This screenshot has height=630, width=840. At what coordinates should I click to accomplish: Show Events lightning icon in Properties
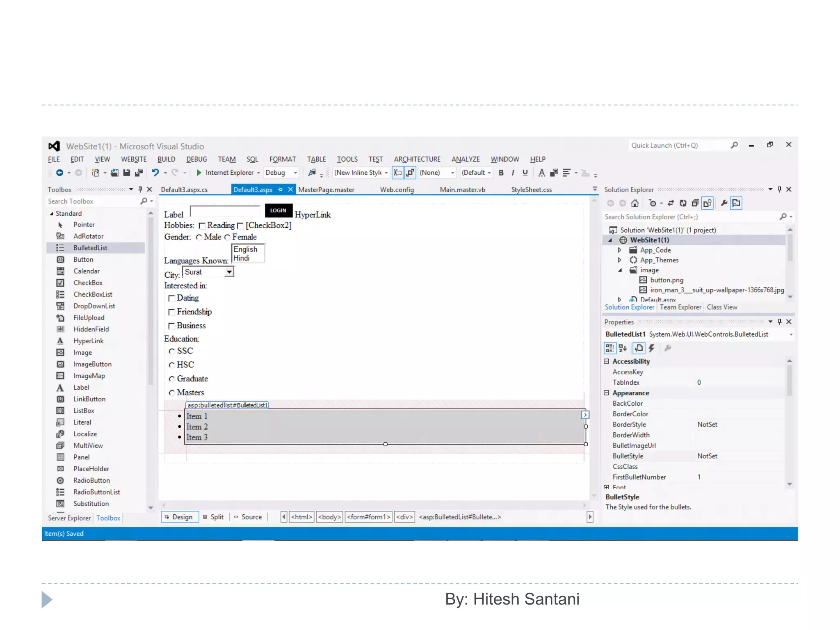[x=651, y=348]
